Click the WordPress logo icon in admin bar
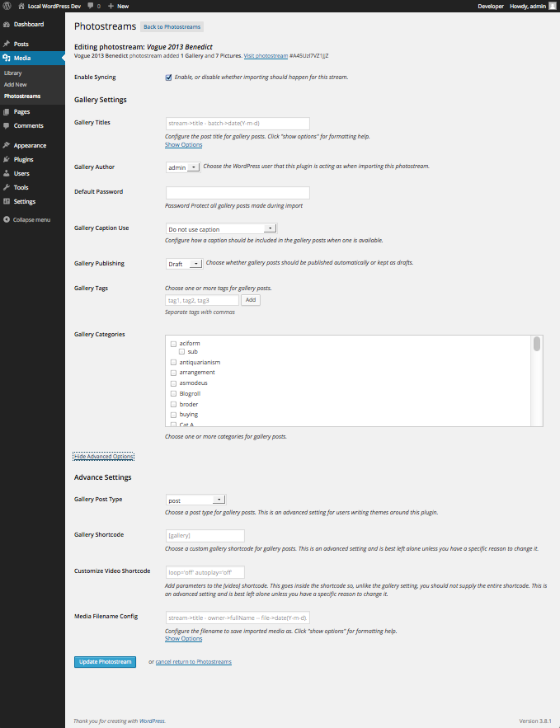Image resolution: width=560 pixels, height=728 pixels. (7, 6)
